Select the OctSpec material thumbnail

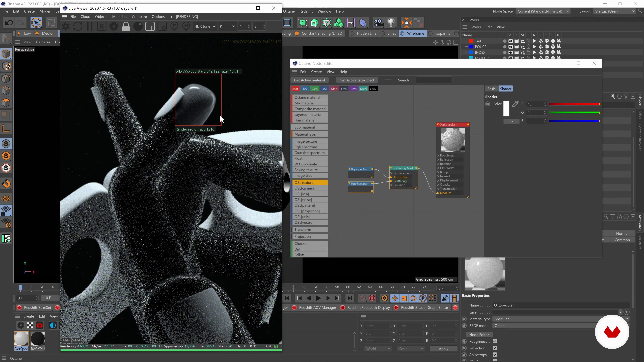(x=21, y=339)
